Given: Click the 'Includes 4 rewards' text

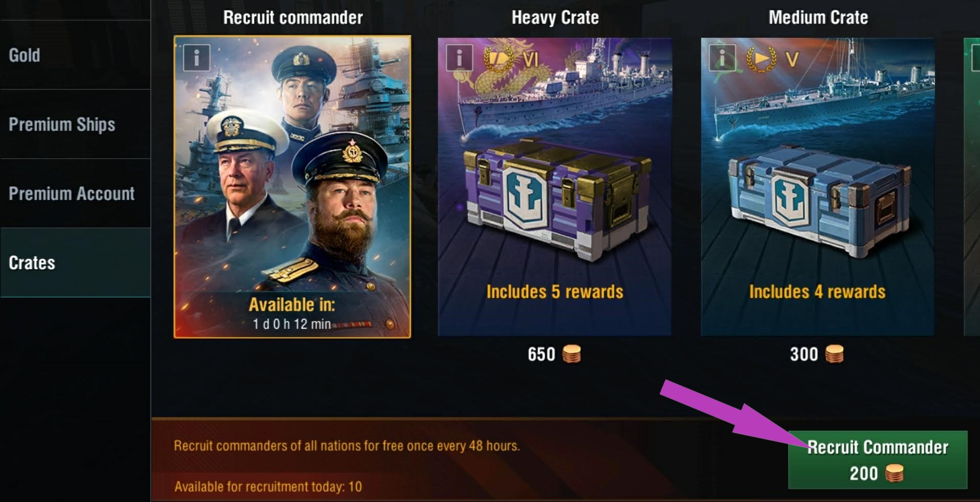Looking at the screenshot, I should [x=817, y=292].
